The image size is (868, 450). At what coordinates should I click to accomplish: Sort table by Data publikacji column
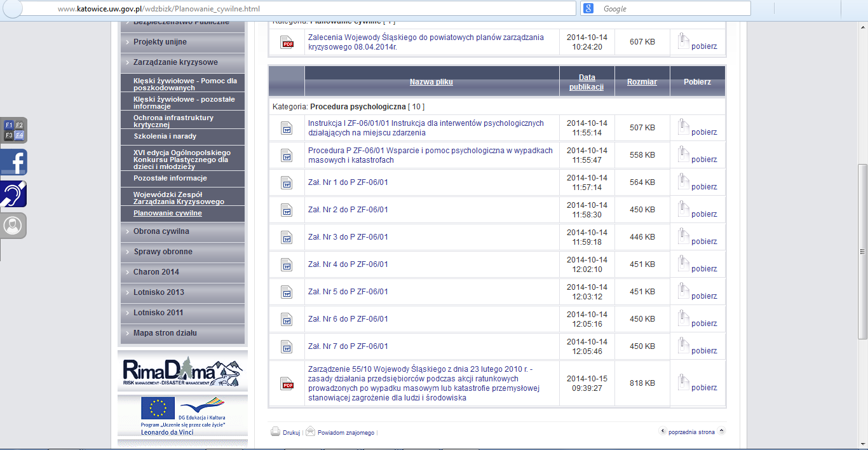tap(587, 82)
